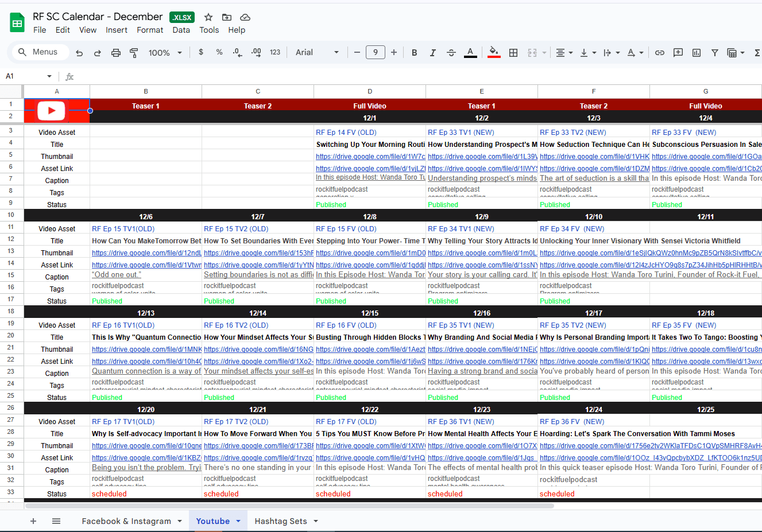Open the Arial font dropdown
Screen dimensions: 762x532
[317, 52]
